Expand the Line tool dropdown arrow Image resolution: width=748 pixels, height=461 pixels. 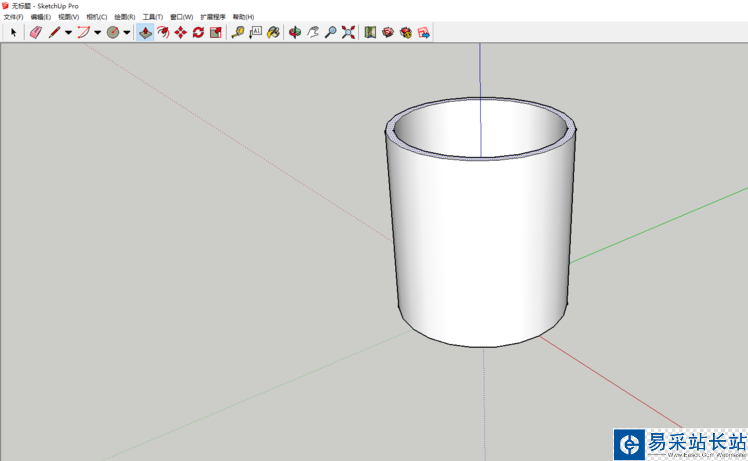point(68,32)
